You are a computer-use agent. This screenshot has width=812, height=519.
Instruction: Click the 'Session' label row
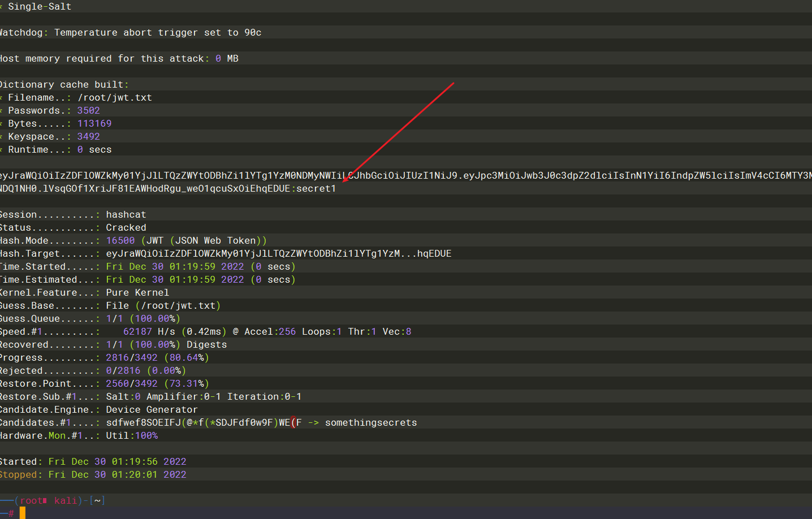coord(73,215)
